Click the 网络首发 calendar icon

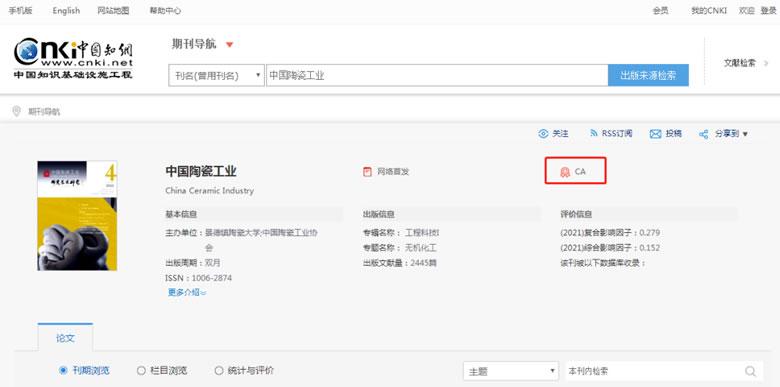pos(368,172)
